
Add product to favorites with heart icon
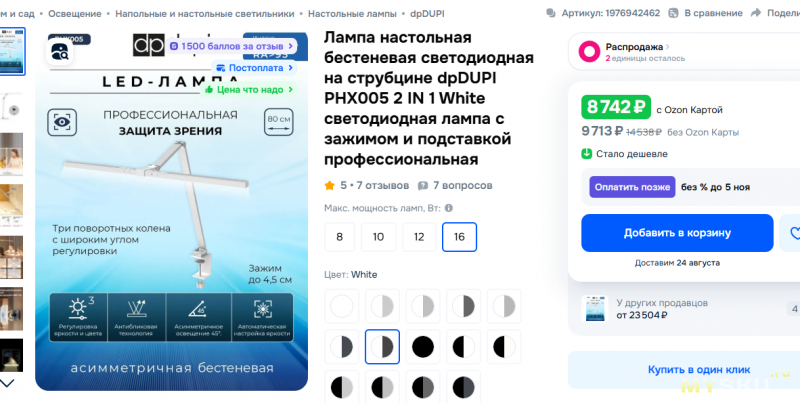791,233
